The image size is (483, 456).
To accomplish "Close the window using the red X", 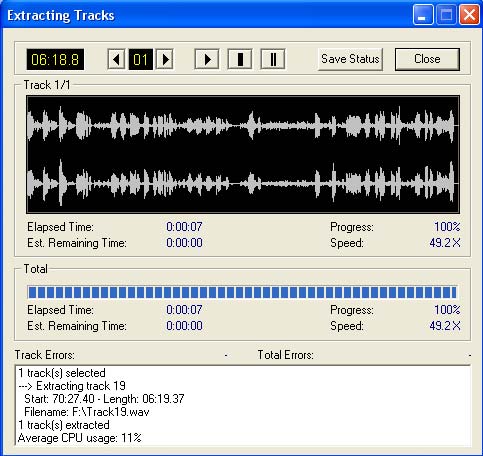I will pyautogui.click(x=469, y=15).
